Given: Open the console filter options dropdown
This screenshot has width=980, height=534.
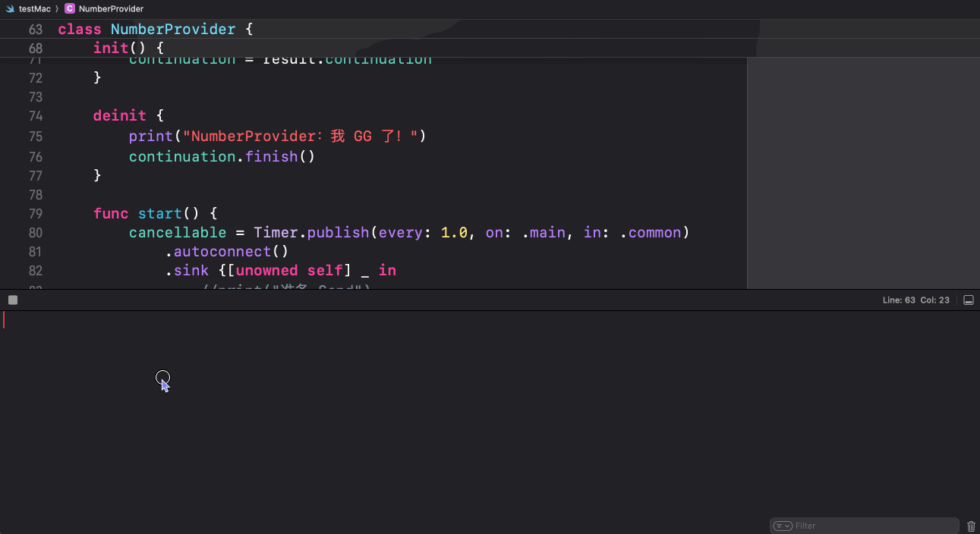Looking at the screenshot, I should [783, 526].
